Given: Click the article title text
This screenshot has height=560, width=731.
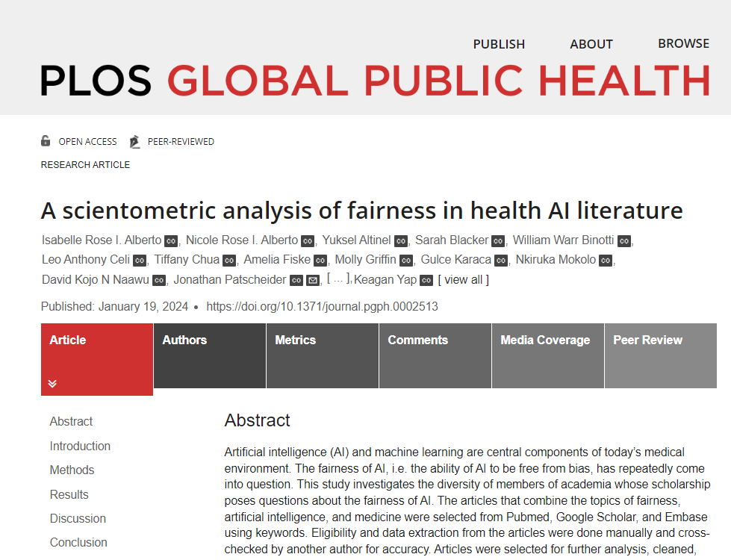Looking at the screenshot, I should pos(362,211).
